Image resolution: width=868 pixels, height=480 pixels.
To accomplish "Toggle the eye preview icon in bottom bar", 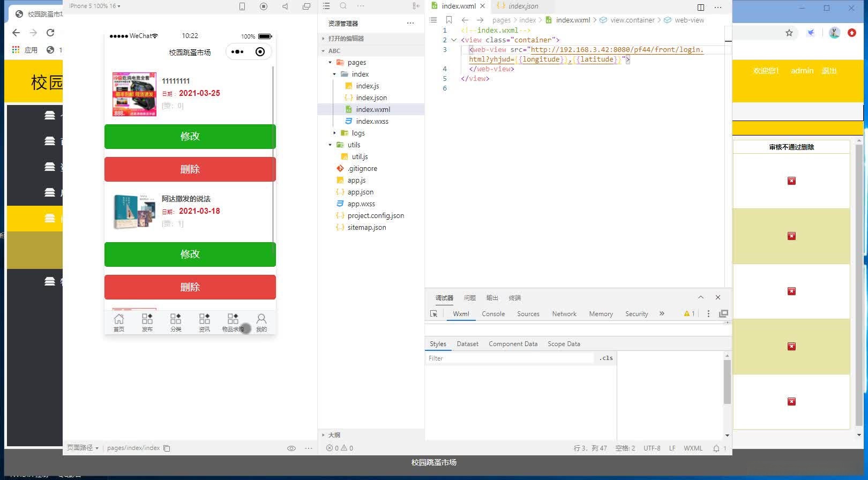I will pos(291,448).
